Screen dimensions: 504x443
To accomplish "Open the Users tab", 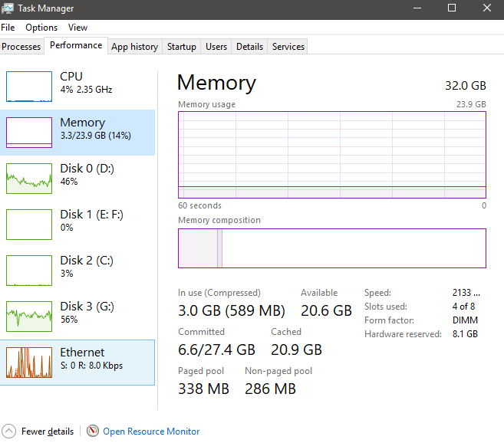I will coord(216,47).
